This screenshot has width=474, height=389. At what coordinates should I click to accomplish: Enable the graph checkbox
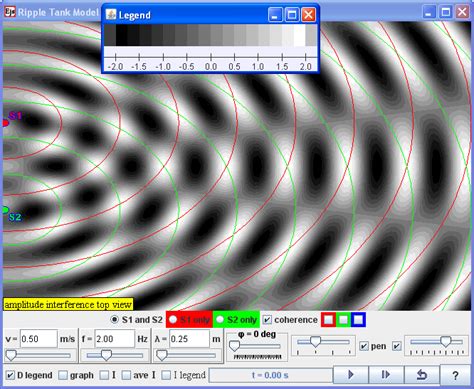[63, 375]
